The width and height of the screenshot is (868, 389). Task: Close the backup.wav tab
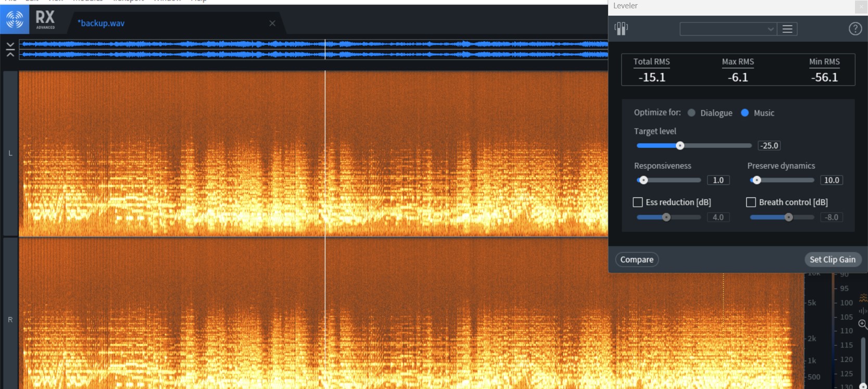(x=272, y=23)
